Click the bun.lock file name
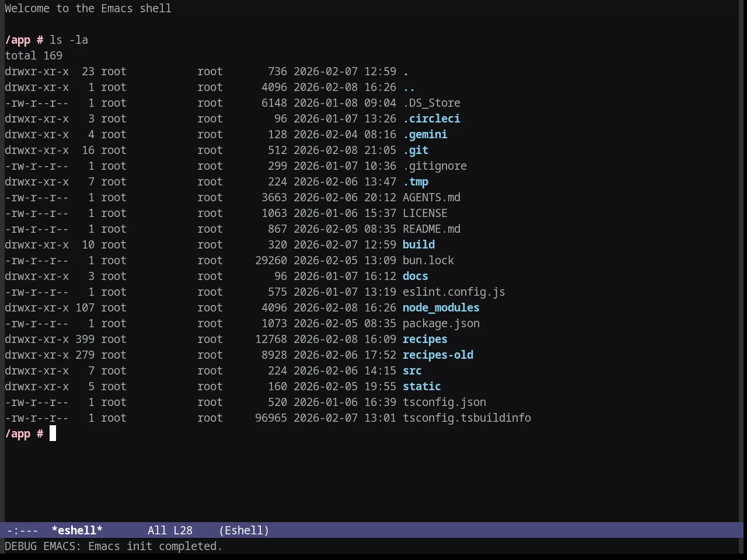747x560 pixels. click(x=428, y=260)
